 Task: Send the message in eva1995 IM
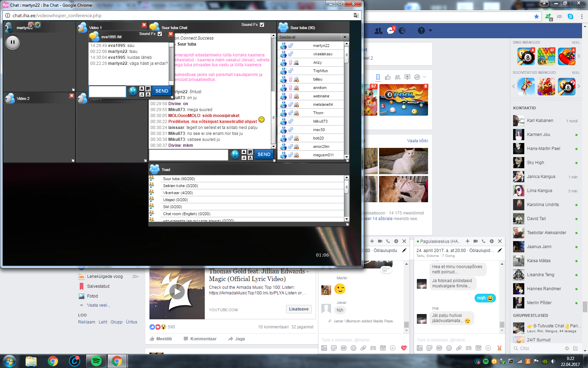[x=162, y=91]
